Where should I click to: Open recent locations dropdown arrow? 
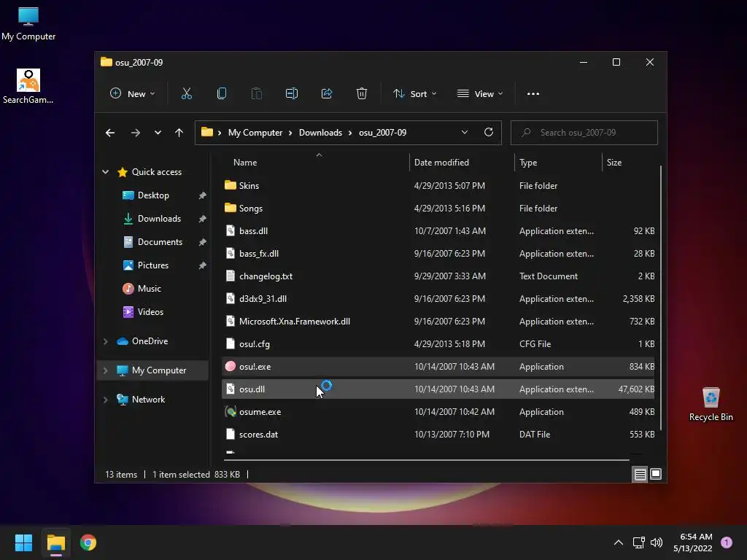tap(158, 133)
